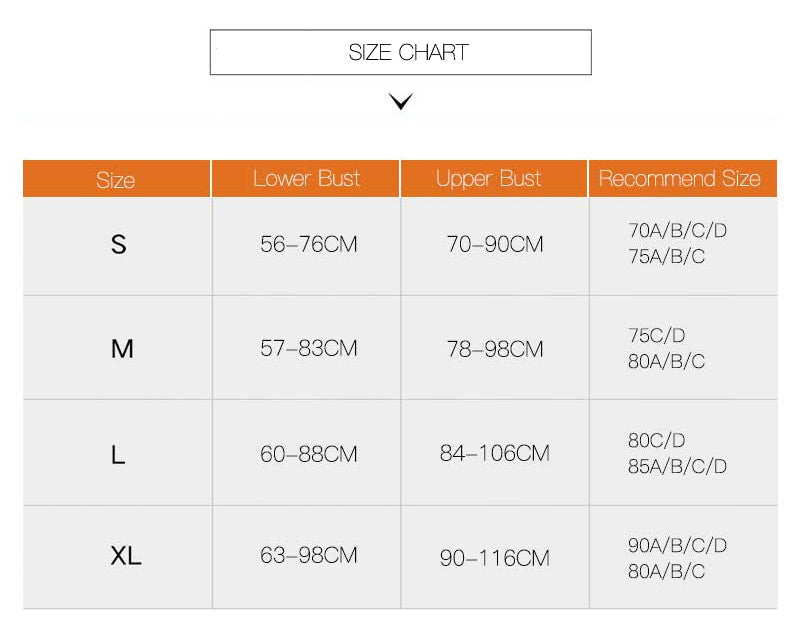Click the 57–83CM lower bust cell
The width and height of the screenshot is (800, 635).
tap(308, 349)
